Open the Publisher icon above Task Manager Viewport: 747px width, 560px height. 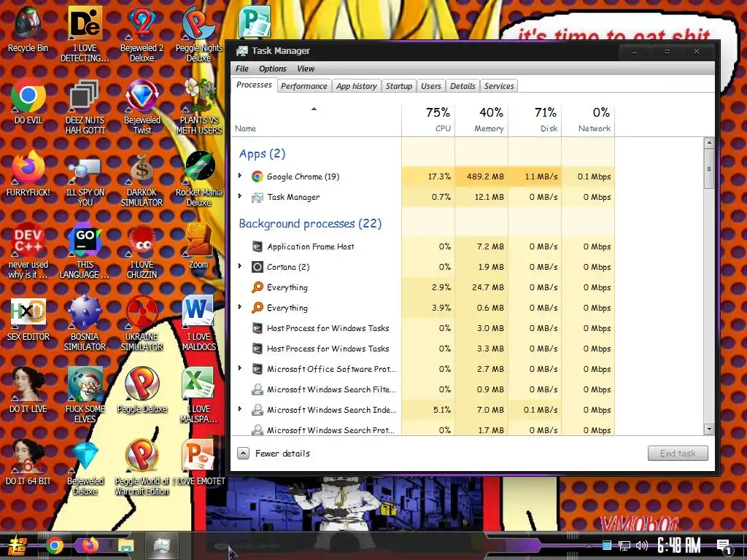[x=255, y=22]
